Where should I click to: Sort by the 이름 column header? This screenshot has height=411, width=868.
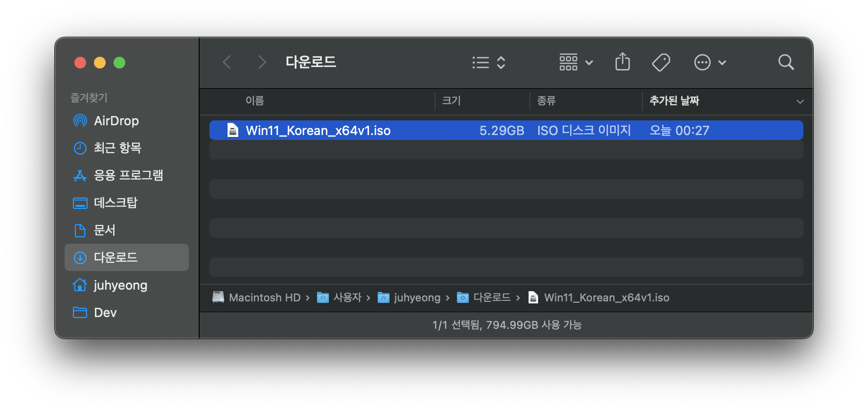tap(255, 101)
